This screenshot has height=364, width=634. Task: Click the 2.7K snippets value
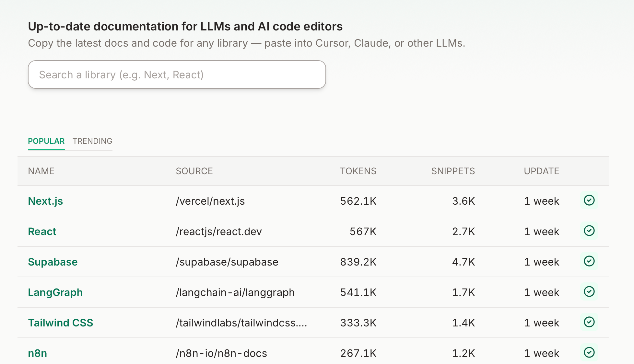[464, 232]
